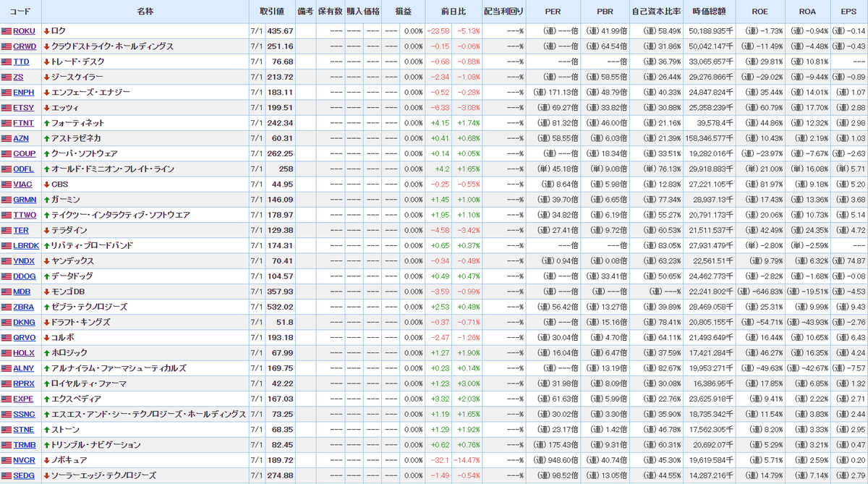The width and height of the screenshot is (868, 484).
Task: Click the red down arrow beside ドラフト・キングズ
Action: click(47, 322)
